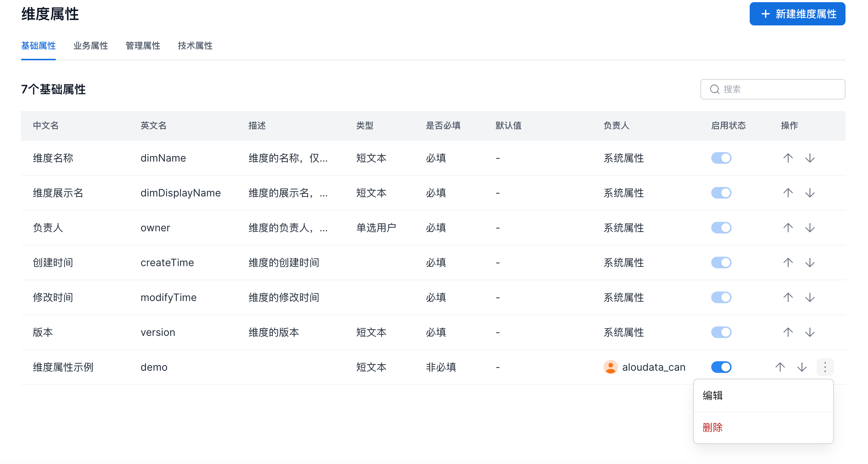Toggle the demo attribute enabled switch
The height and width of the screenshot is (464, 868).
721,367
